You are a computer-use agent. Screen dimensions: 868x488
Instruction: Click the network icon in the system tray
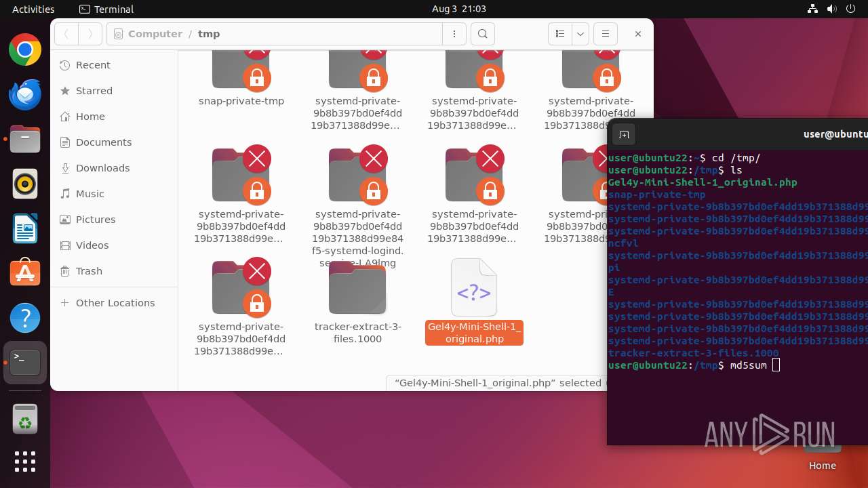click(812, 9)
